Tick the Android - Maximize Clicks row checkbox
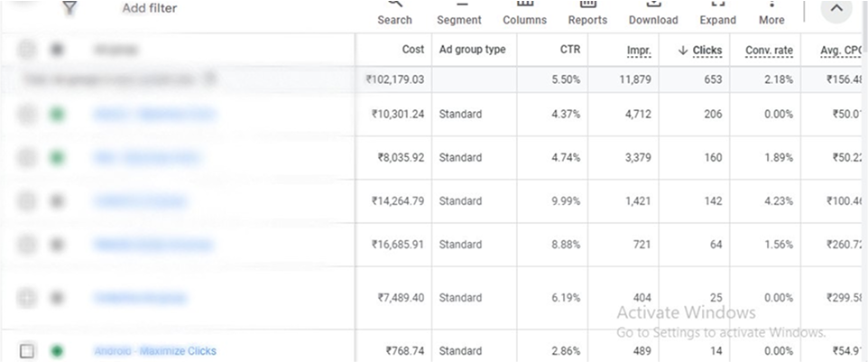868x362 pixels. pyautogui.click(x=27, y=351)
